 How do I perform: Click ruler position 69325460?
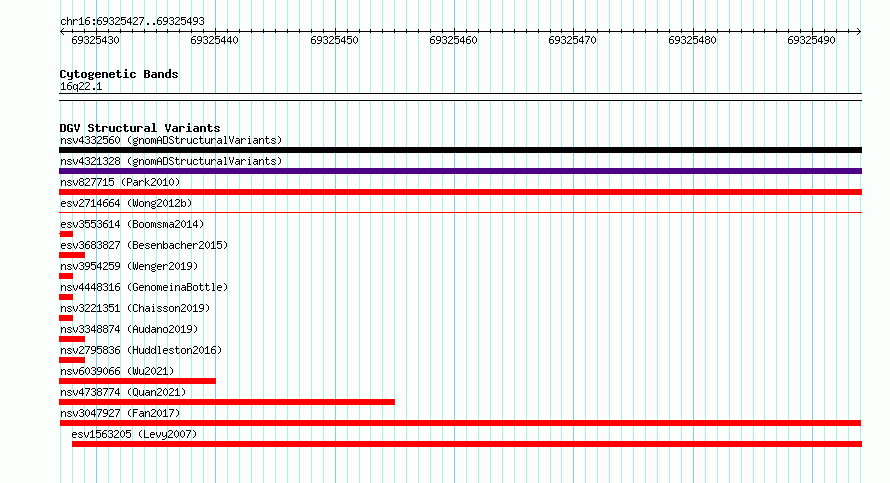point(454,40)
